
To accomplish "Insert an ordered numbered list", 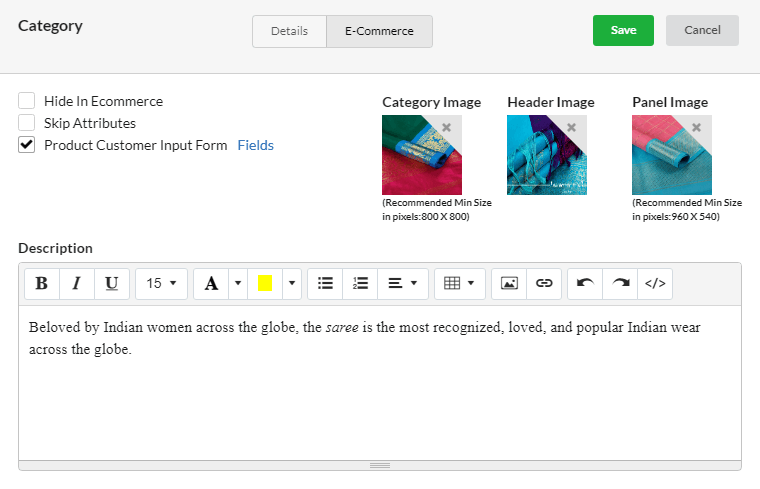I will pos(360,284).
